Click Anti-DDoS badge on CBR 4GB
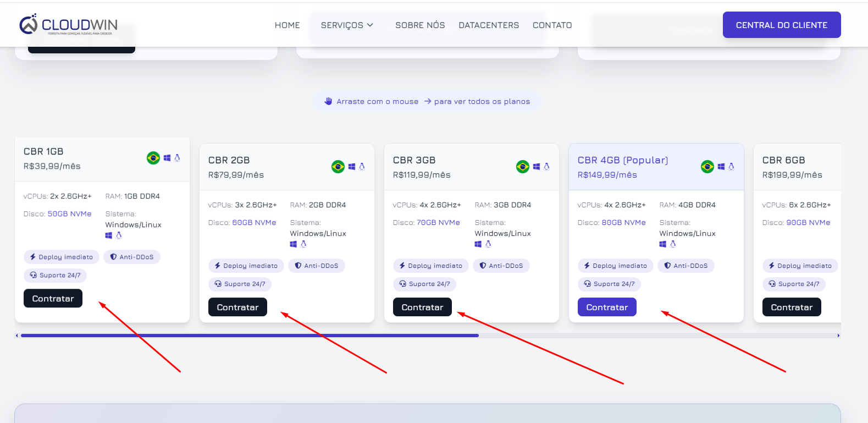Image resolution: width=868 pixels, height=423 pixels. (686, 266)
